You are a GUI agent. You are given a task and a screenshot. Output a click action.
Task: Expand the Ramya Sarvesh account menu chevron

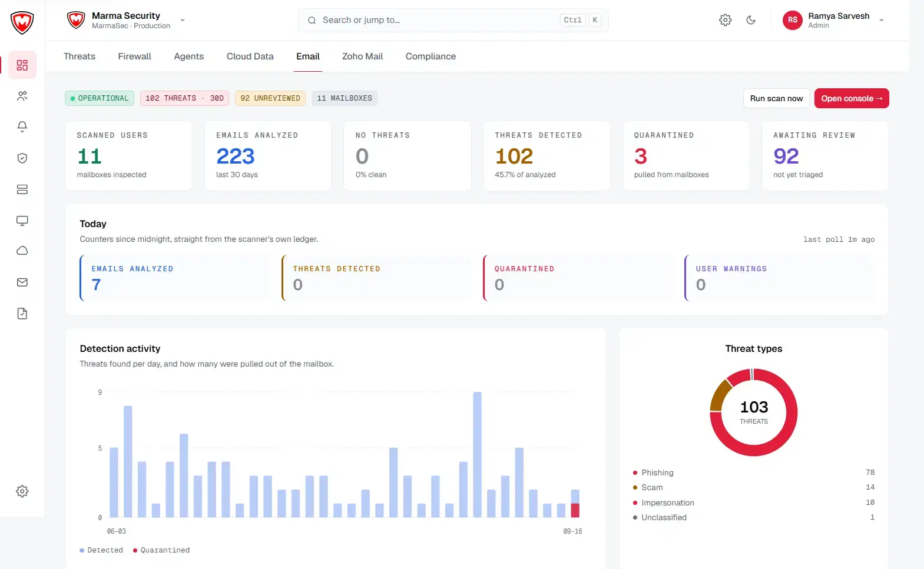(x=882, y=20)
